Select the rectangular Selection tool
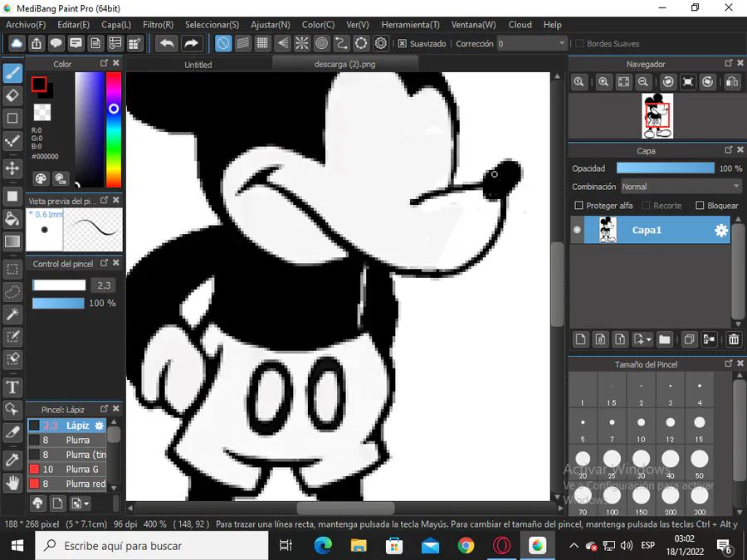This screenshot has width=747, height=560. 12,270
